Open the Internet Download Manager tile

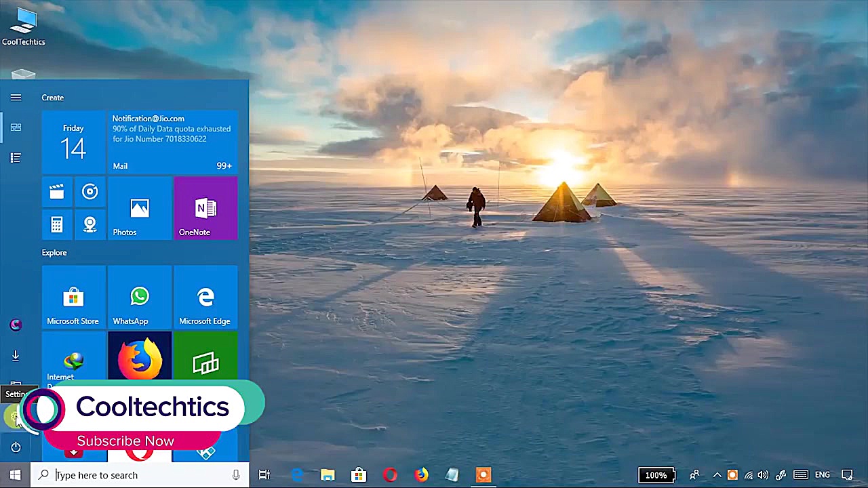click(73, 359)
